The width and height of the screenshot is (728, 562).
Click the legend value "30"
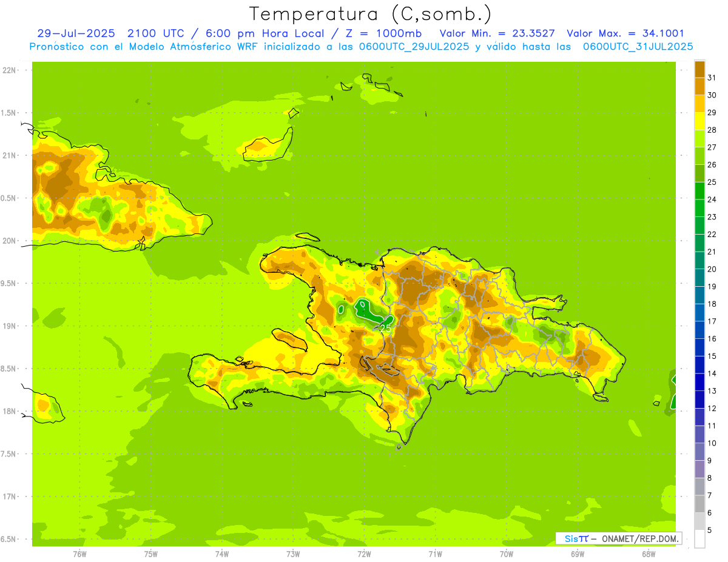point(712,95)
